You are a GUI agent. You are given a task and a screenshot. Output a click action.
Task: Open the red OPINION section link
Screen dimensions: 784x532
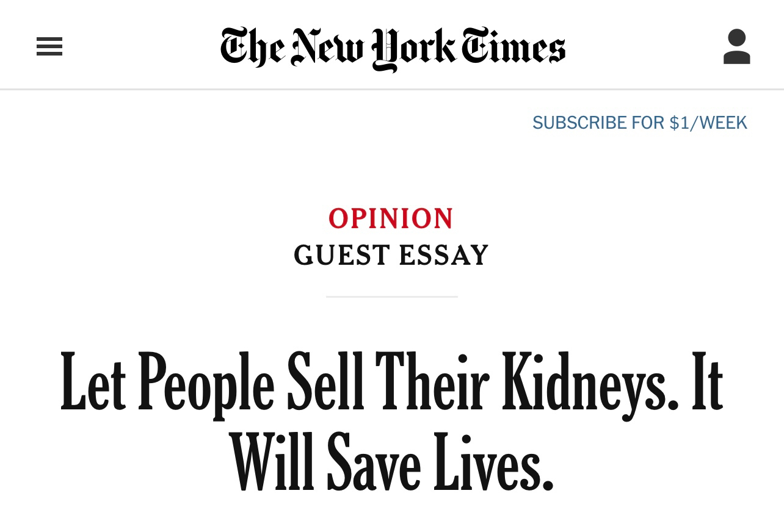click(x=391, y=218)
